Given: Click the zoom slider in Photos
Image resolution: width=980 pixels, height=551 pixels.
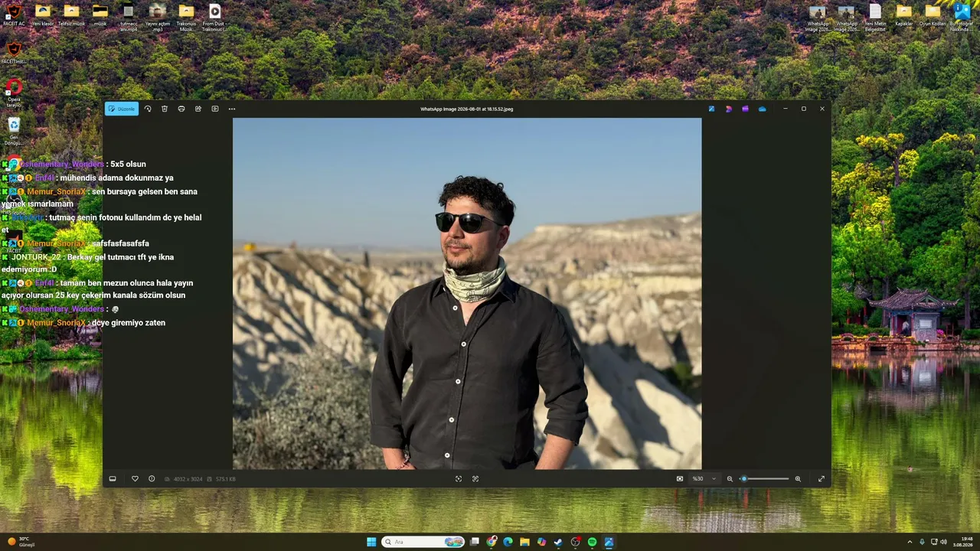Looking at the screenshot, I should 764,479.
